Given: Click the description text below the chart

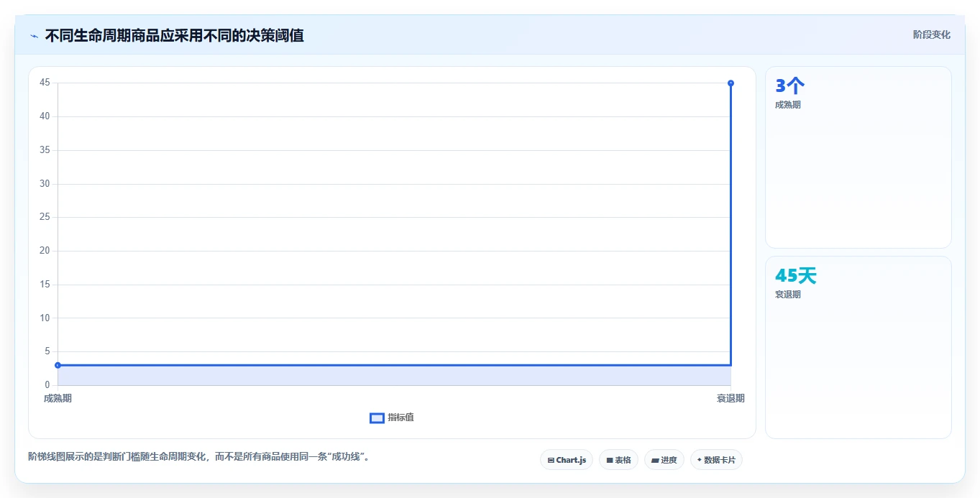Looking at the screenshot, I should (200, 456).
